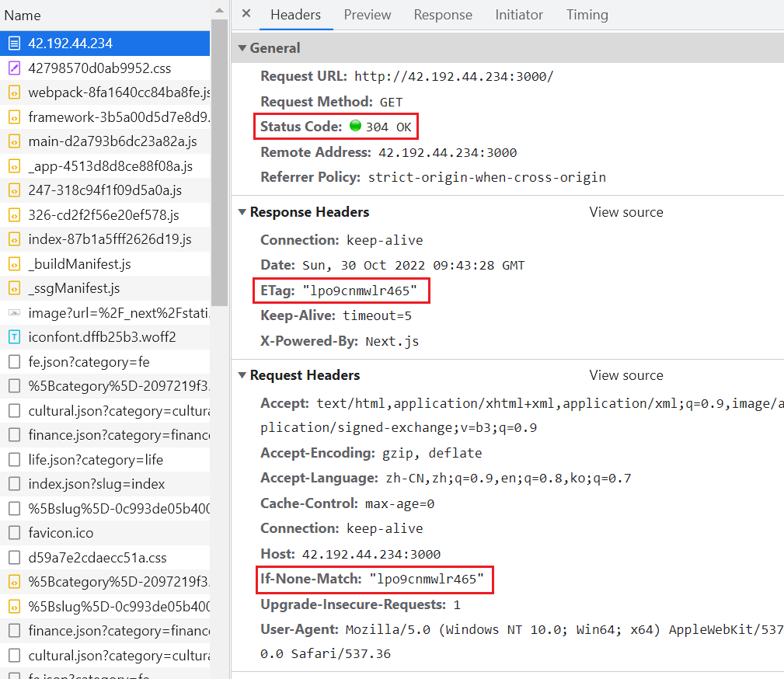This screenshot has width=784, height=679.
Task: Click the request list vertical scrollbar
Action: click(220, 155)
